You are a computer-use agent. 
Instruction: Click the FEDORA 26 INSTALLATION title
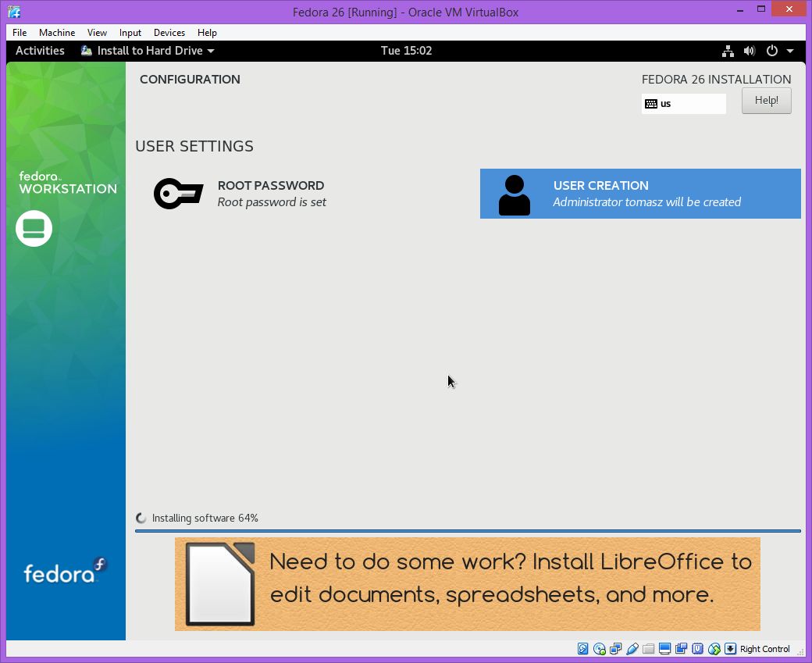tap(716, 79)
